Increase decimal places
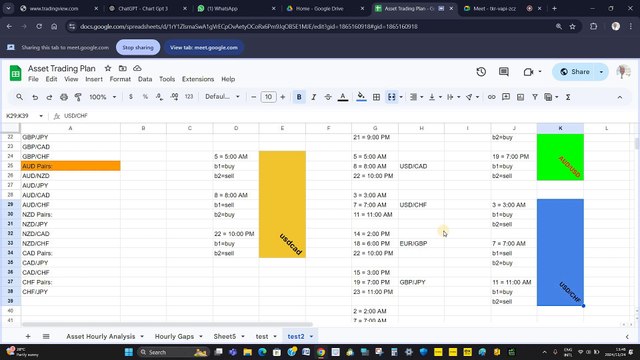 pos(174,97)
